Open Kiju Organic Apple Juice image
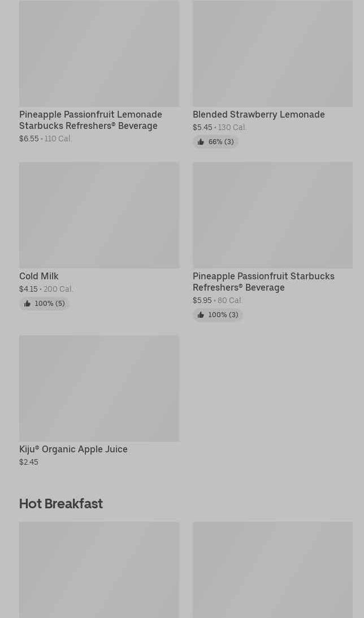This screenshot has height=618, width=364. point(99,388)
